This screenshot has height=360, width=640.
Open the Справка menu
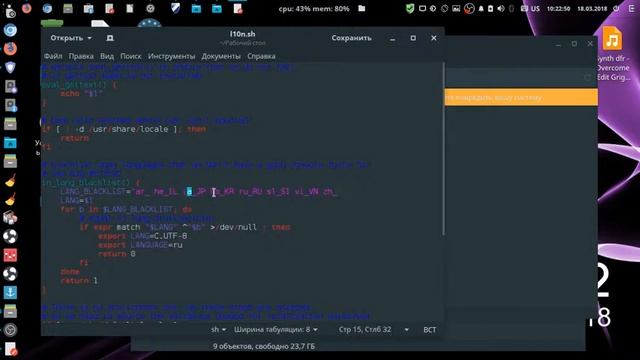tap(261, 56)
